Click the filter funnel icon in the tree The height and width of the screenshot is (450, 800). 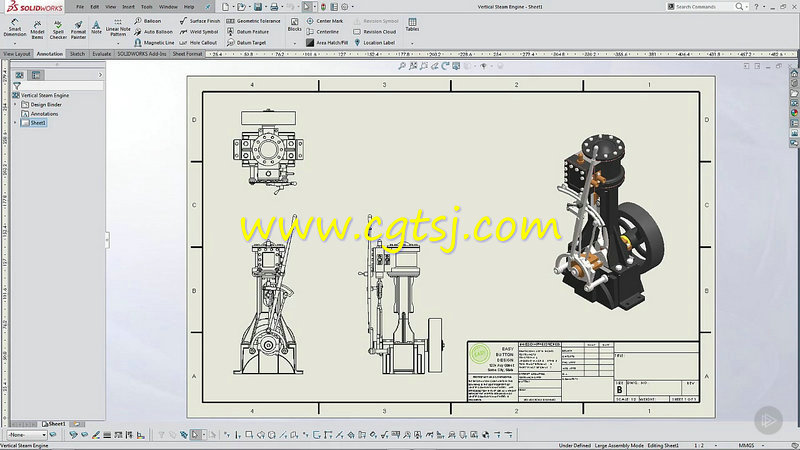pyautogui.click(x=17, y=86)
